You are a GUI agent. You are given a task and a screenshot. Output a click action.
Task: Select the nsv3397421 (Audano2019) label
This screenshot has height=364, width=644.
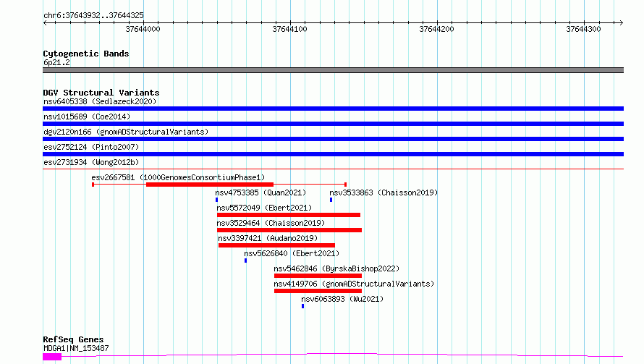click(268, 238)
